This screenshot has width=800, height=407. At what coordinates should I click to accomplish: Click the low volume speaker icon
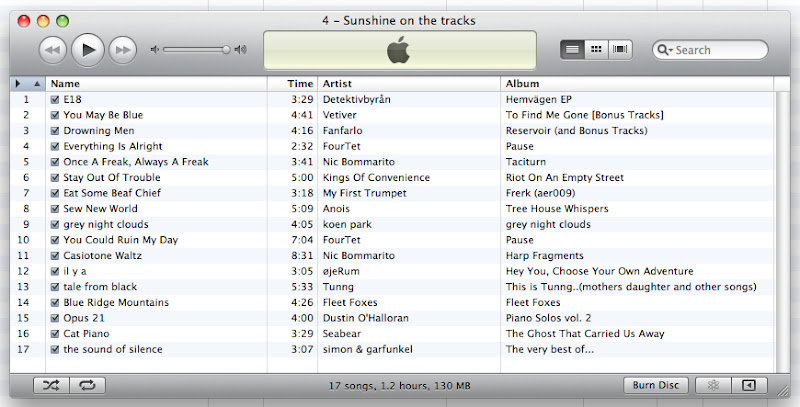[155, 49]
